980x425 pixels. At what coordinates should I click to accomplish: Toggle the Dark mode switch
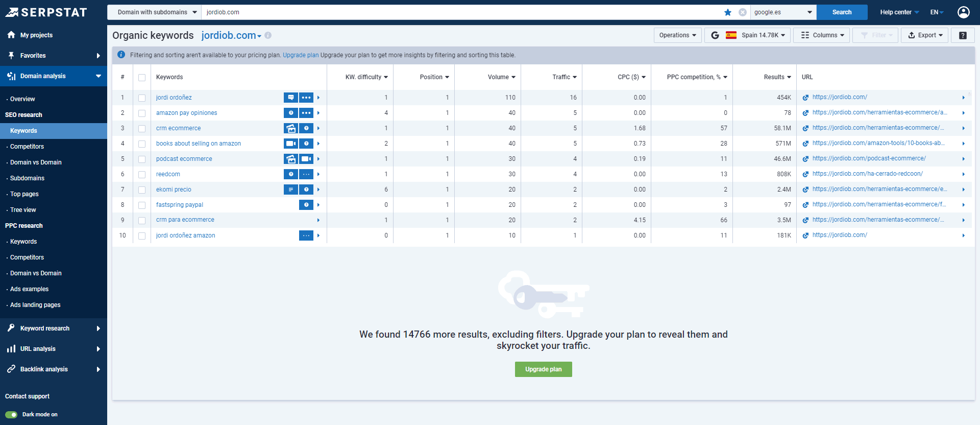point(11,415)
